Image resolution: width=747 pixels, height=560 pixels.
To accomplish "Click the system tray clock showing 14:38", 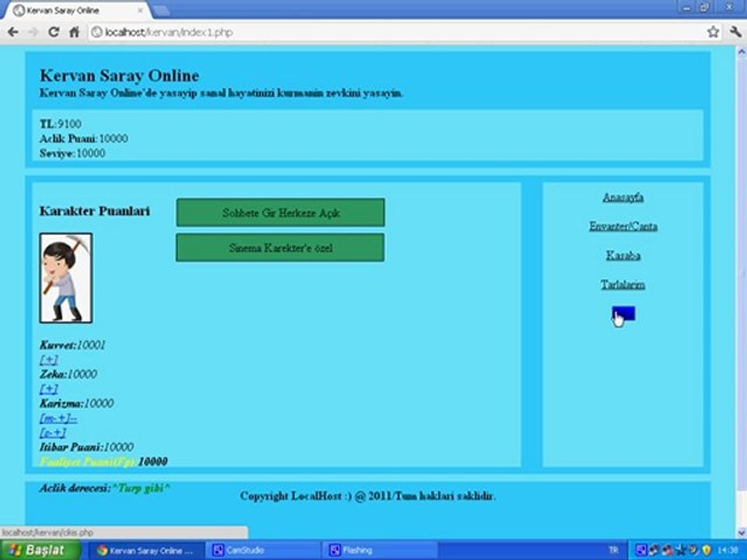I will 727,551.
